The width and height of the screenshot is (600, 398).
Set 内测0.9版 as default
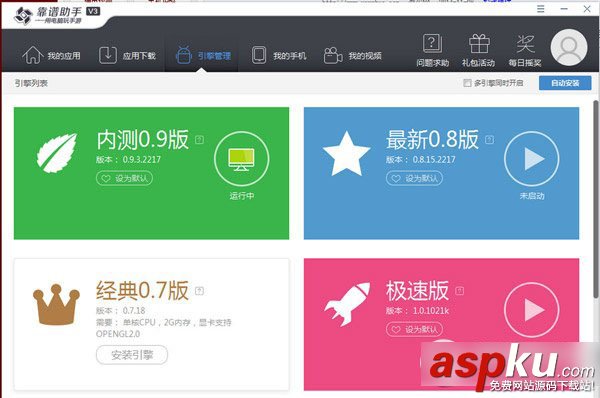point(124,178)
